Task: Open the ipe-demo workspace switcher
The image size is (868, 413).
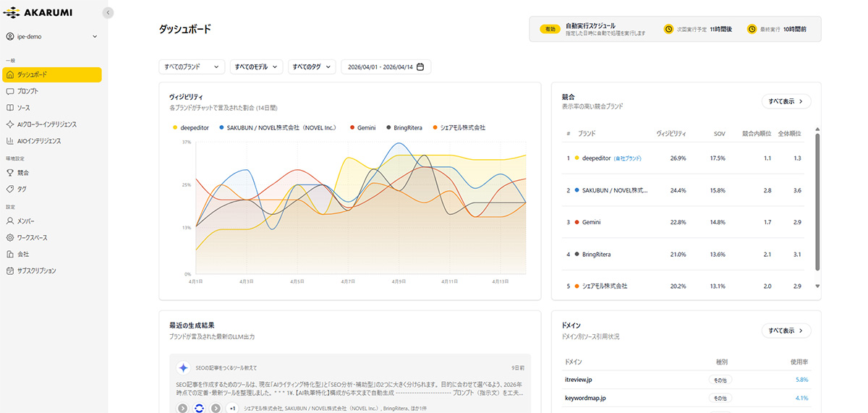Action: 51,36
